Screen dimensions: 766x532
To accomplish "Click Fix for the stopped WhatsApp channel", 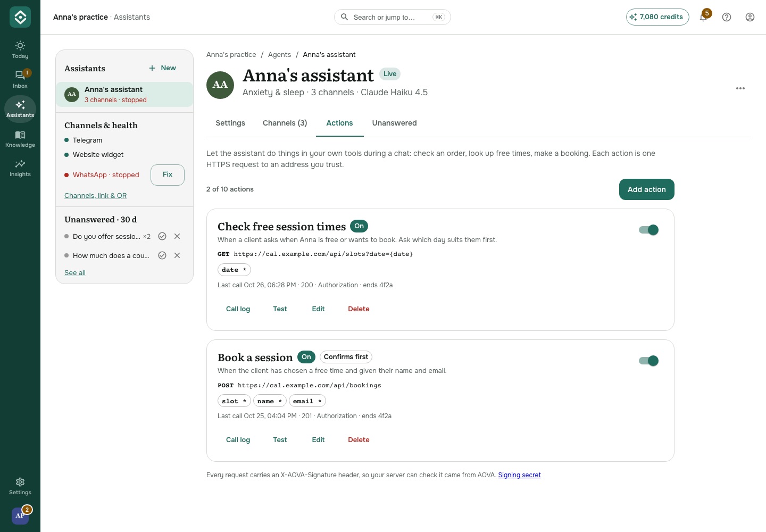I will pyautogui.click(x=168, y=174).
